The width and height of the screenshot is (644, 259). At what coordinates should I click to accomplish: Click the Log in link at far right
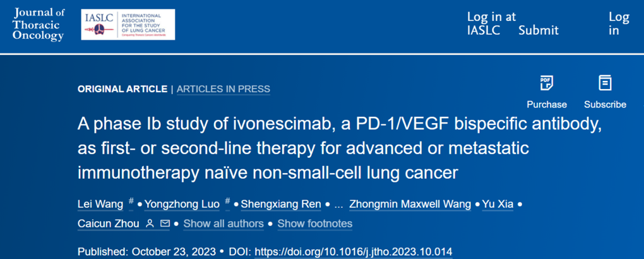(619, 23)
